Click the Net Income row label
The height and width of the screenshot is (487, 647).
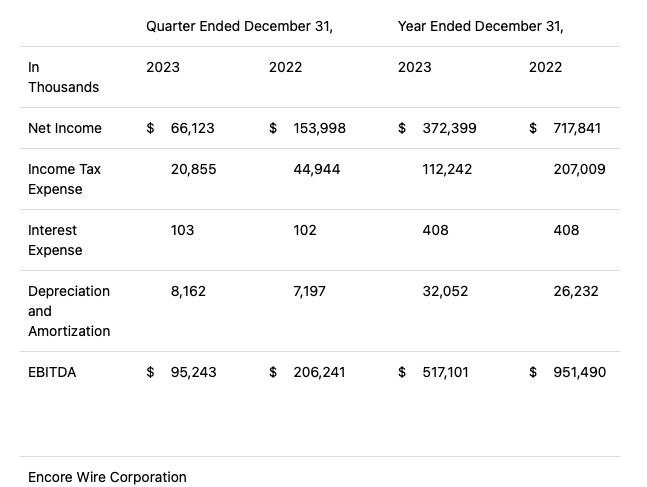point(65,128)
